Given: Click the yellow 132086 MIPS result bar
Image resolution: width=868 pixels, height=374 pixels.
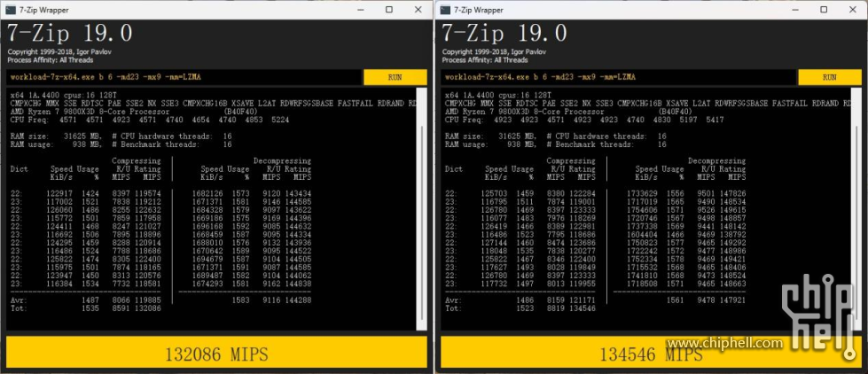Looking at the screenshot, I should [x=216, y=355].
